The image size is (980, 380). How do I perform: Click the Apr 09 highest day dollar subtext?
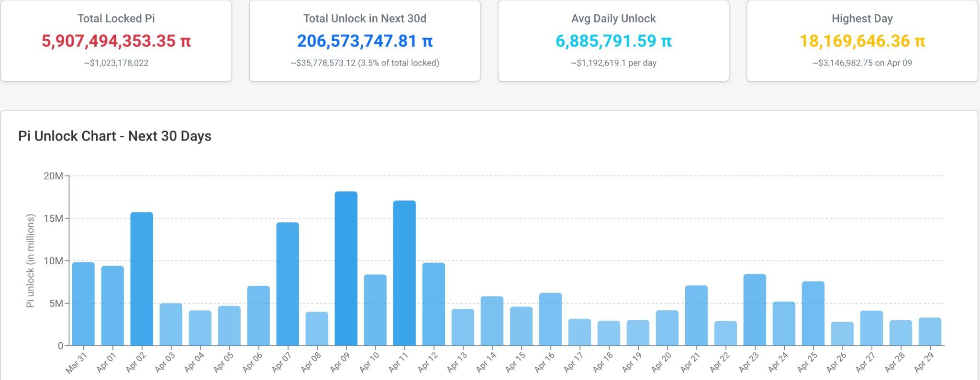862,63
